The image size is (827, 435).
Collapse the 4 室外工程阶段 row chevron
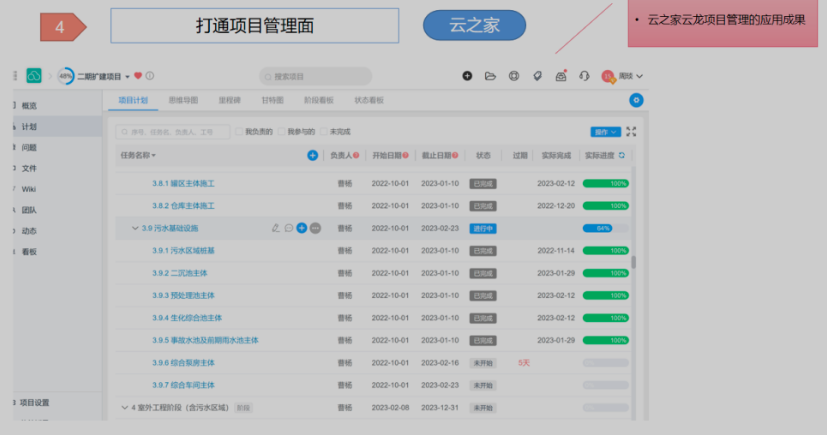[x=124, y=408]
